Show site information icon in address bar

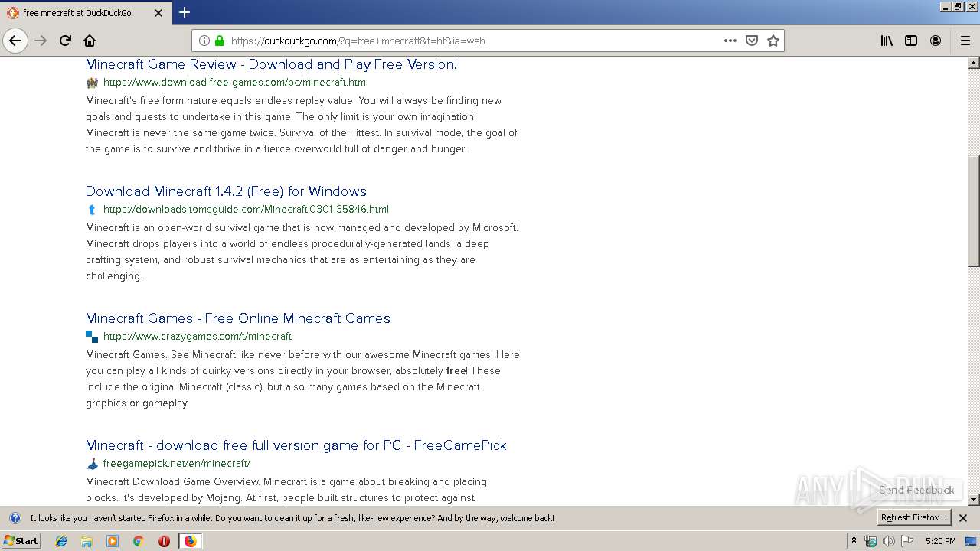(x=204, y=41)
